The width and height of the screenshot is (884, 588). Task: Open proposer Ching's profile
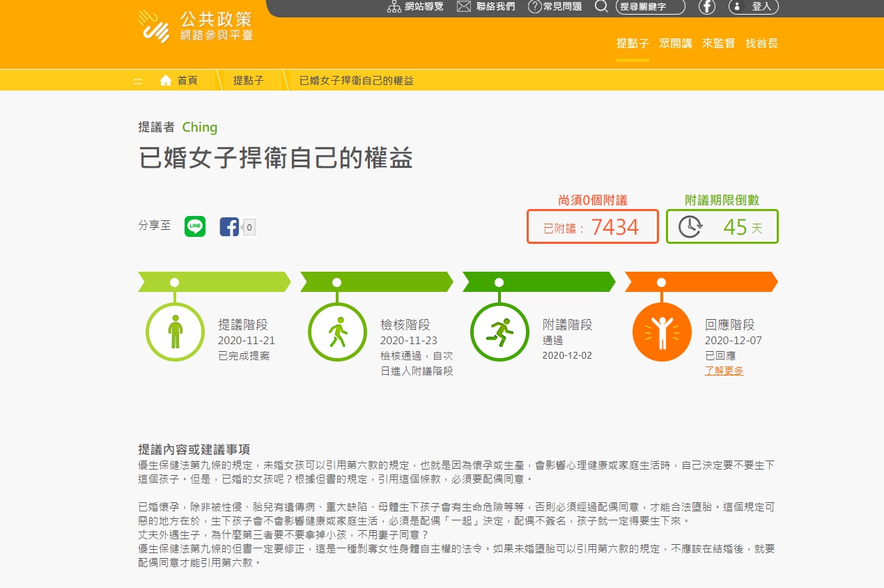coord(200,127)
